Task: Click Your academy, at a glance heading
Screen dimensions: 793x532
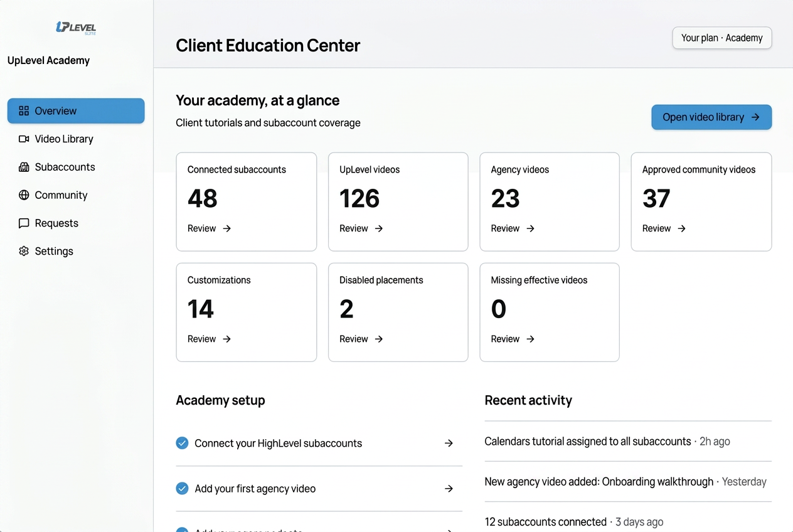Action: click(257, 100)
